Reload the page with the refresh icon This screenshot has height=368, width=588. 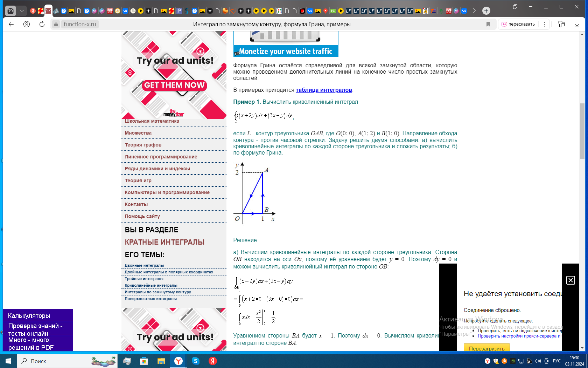42,24
